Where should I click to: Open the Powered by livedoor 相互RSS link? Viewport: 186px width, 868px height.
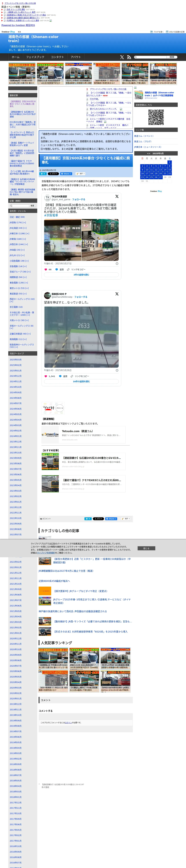tap(18, 25)
